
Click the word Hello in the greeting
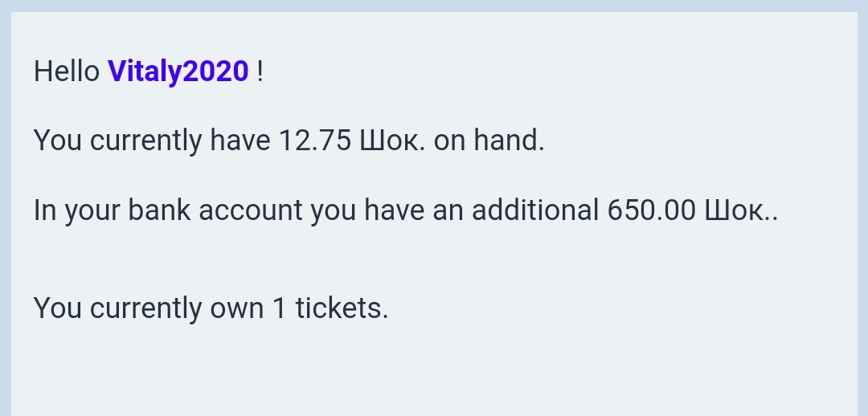point(67,72)
